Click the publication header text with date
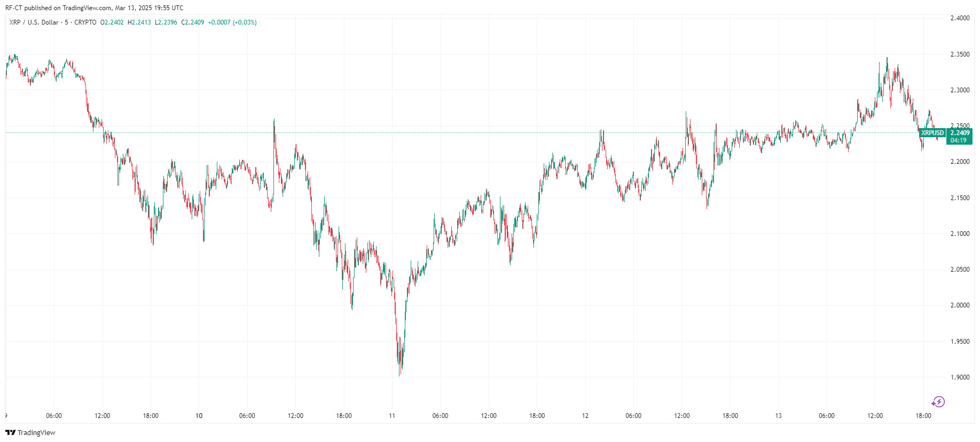This screenshot has width=980, height=442. (x=95, y=8)
